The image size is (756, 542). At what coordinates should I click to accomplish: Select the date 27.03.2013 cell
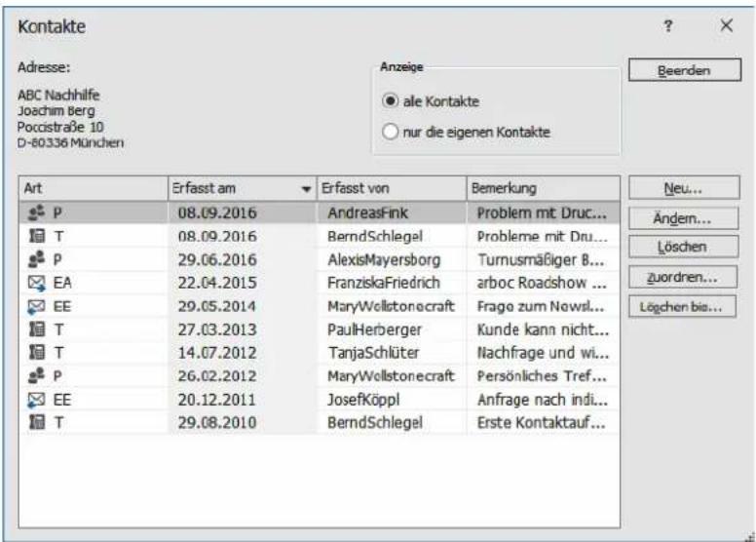click(217, 329)
